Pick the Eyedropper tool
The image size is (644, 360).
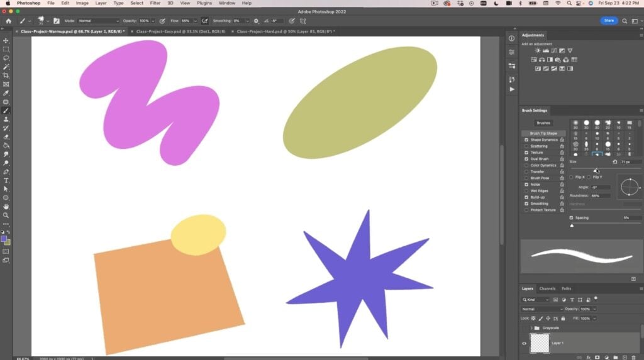coord(6,93)
